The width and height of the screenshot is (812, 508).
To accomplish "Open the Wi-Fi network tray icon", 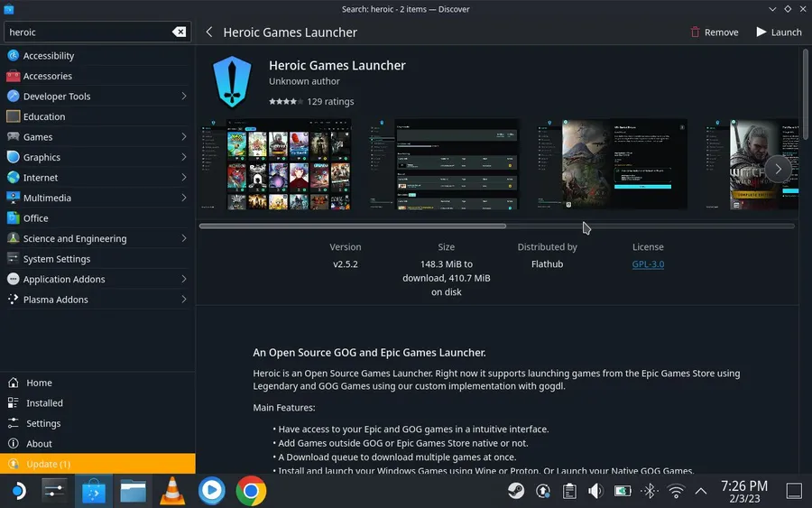I will [x=676, y=490].
